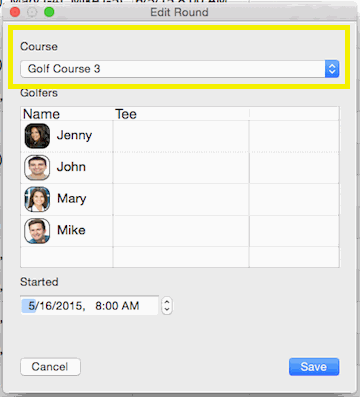Save the round
This screenshot has width=360, height=397.
pyautogui.click(x=314, y=367)
